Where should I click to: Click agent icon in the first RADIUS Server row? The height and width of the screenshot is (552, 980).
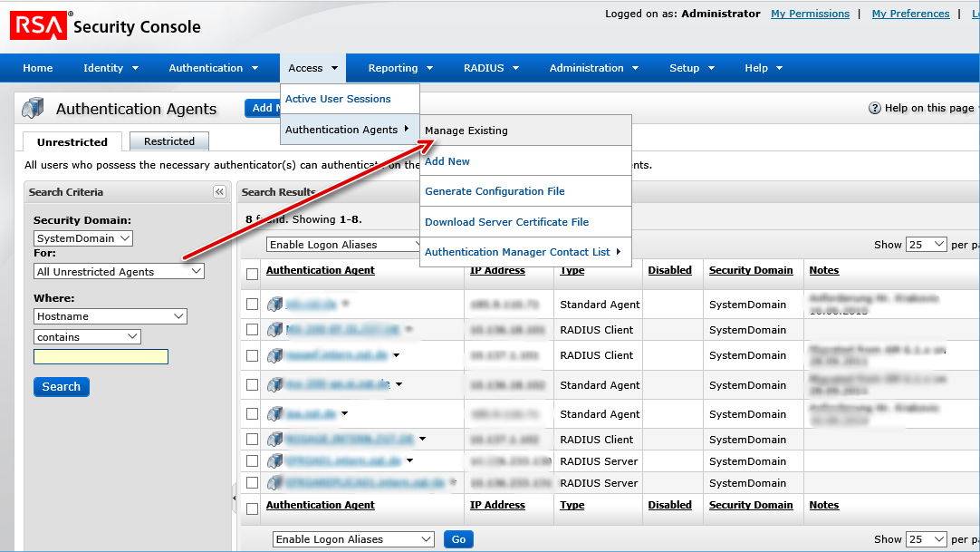(275, 461)
